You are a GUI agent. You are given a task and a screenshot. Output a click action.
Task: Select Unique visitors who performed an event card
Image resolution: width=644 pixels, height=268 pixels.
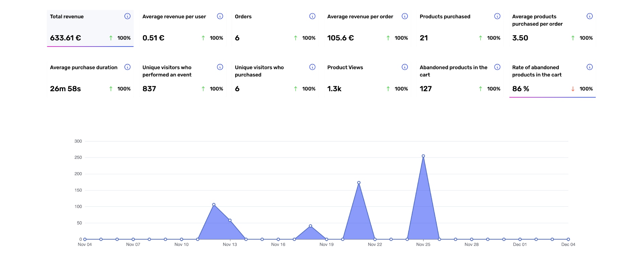tap(183, 79)
